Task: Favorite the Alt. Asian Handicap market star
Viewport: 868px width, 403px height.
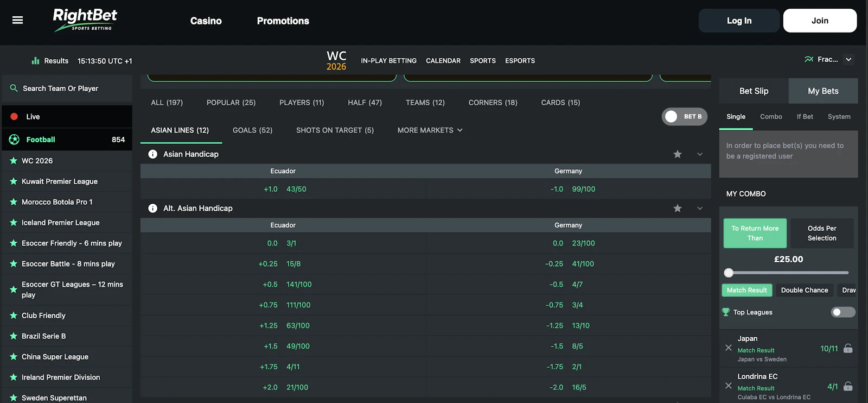Action: (x=678, y=209)
